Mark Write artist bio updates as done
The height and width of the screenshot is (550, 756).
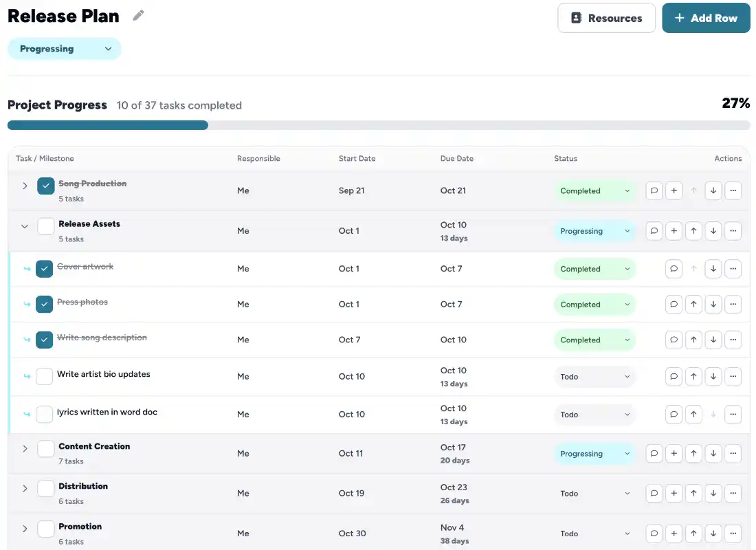click(x=45, y=376)
